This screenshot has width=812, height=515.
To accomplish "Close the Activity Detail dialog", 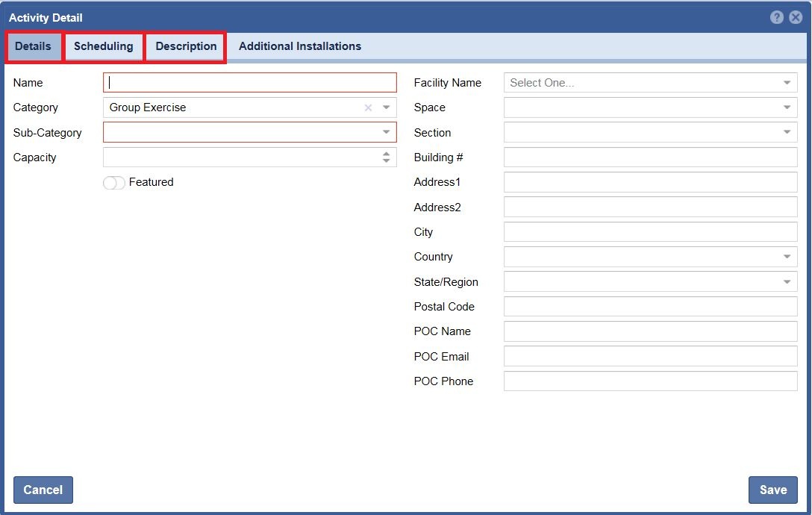I will [x=796, y=17].
